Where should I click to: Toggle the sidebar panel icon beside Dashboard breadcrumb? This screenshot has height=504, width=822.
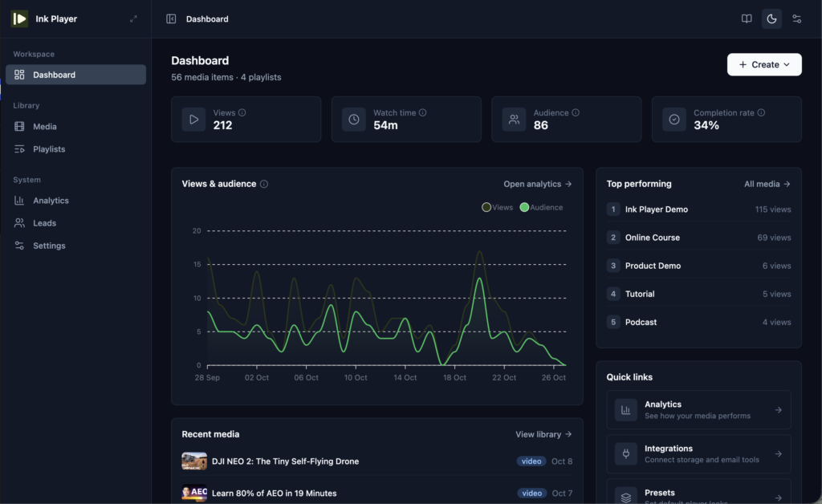(x=171, y=19)
